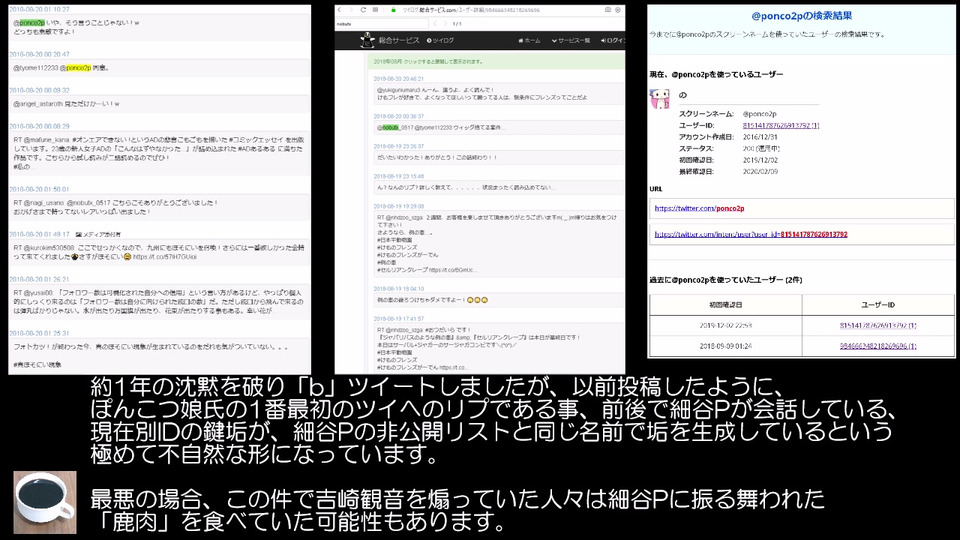960x540 pixels.
Task: Click the timestamp 2018-08-20 01:50:01
Action: [x=39, y=189]
